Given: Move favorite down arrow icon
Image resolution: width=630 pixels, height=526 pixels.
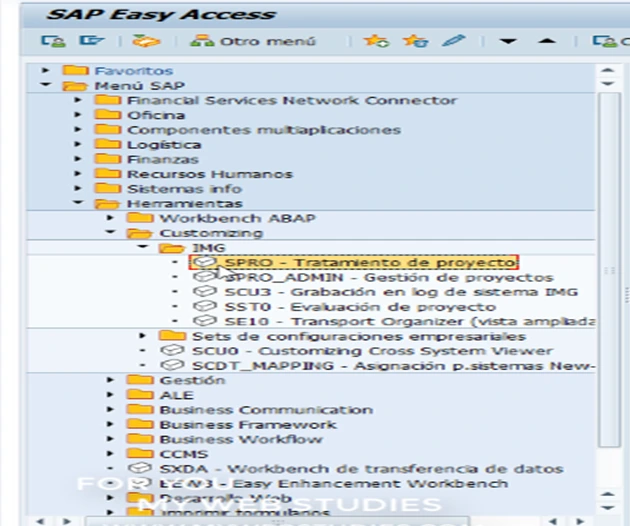Looking at the screenshot, I should tap(508, 41).
